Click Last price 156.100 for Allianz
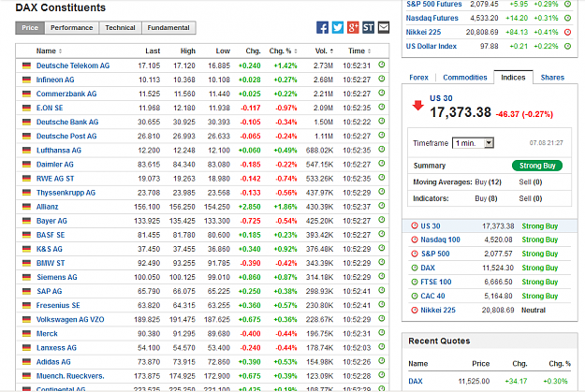The width and height of the screenshot is (585, 392). coord(147,207)
